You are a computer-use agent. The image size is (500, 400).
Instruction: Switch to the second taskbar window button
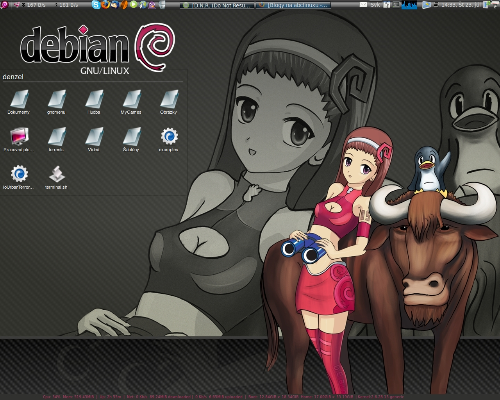coord(293,5)
